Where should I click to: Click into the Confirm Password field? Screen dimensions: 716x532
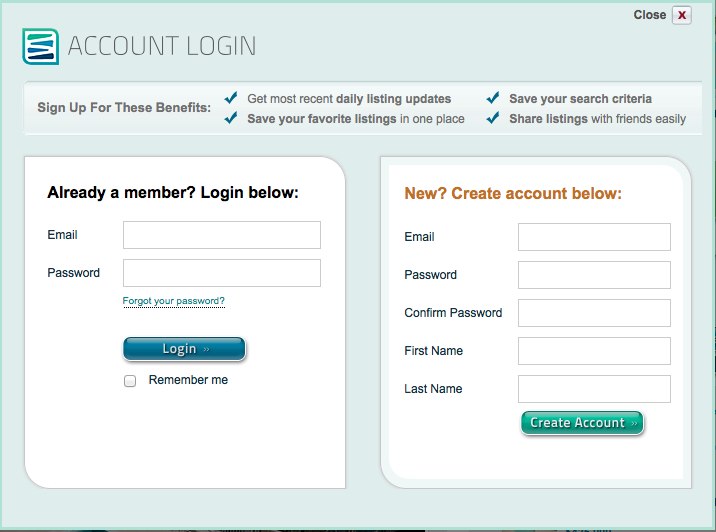click(x=594, y=313)
